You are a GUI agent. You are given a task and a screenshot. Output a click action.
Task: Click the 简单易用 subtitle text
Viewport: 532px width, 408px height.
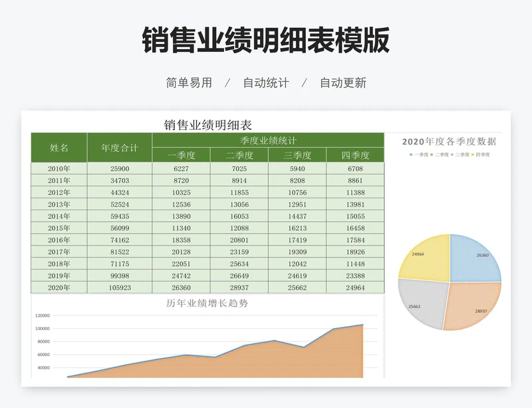pos(189,83)
